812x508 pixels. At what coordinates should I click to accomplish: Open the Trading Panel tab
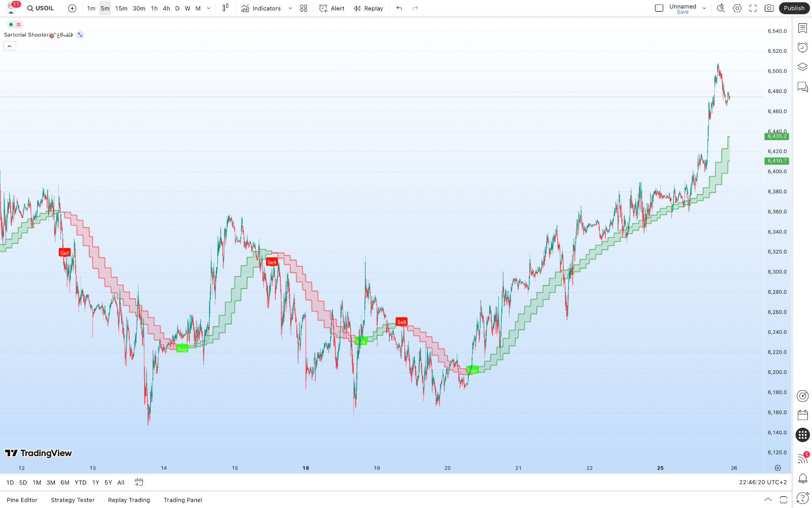coord(183,500)
